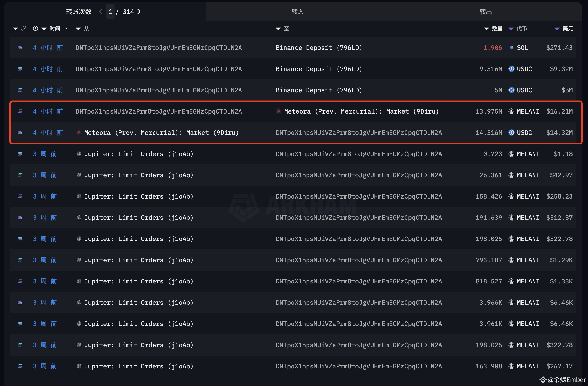Image resolution: width=588 pixels, height=386 pixels.
Task: Open the 时间 time filter
Action: pyautogui.click(x=44, y=28)
